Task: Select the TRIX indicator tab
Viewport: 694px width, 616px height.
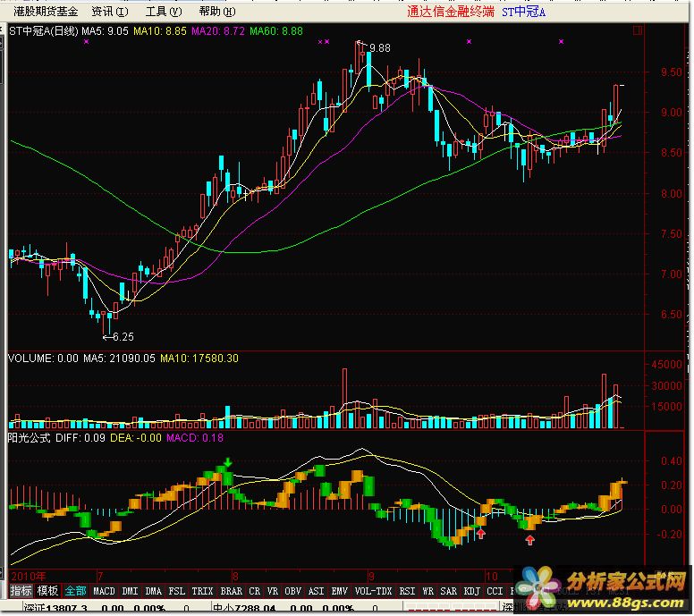Action: coord(203,591)
